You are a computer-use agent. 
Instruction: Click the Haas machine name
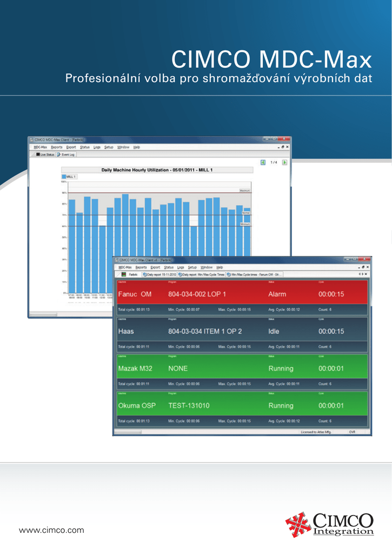126,332
